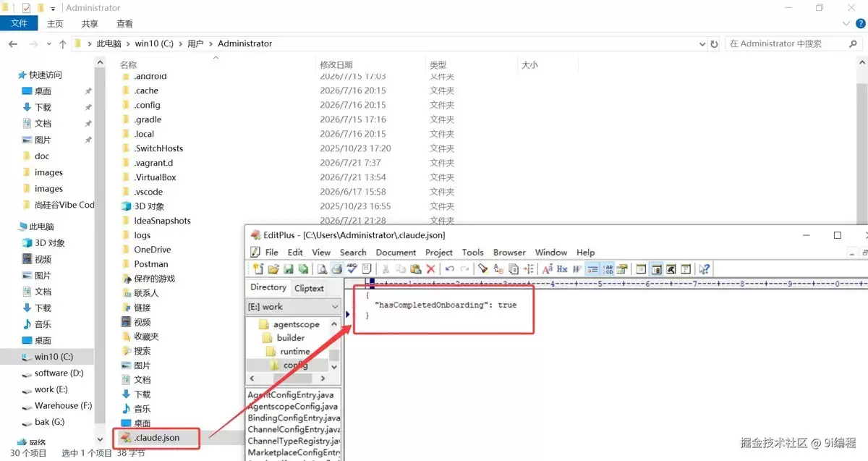This screenshot has width=868, height=461.
Task: Toggle the word wrap W toolbar button
Action: coord(577,269)
